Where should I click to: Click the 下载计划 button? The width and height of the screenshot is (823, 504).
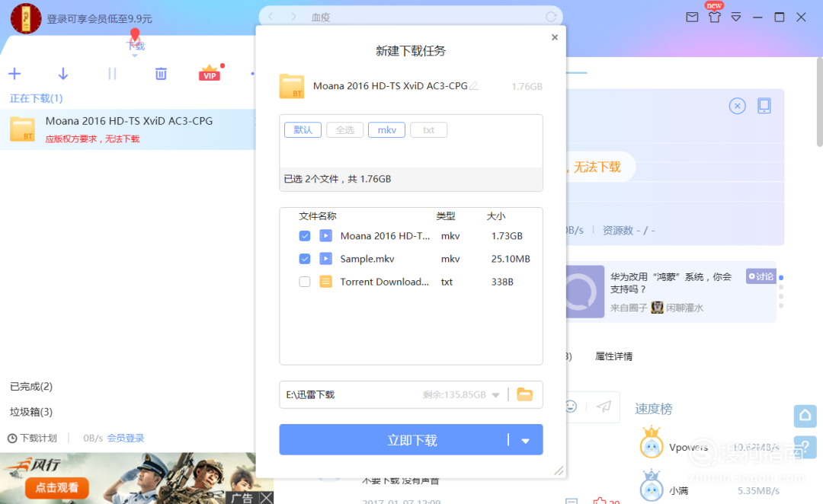(x=32, y=439)
